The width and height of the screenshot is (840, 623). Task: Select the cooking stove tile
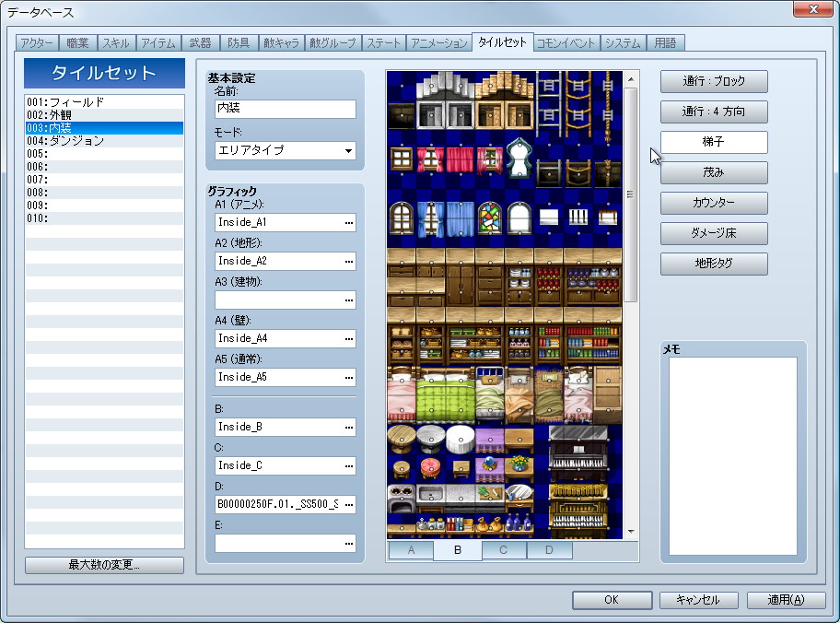402,499
